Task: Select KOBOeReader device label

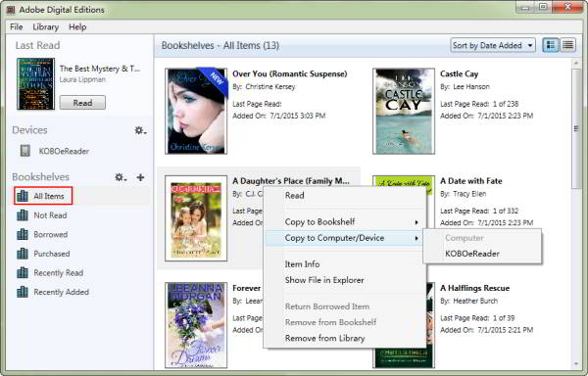Action: pos(64,152)
